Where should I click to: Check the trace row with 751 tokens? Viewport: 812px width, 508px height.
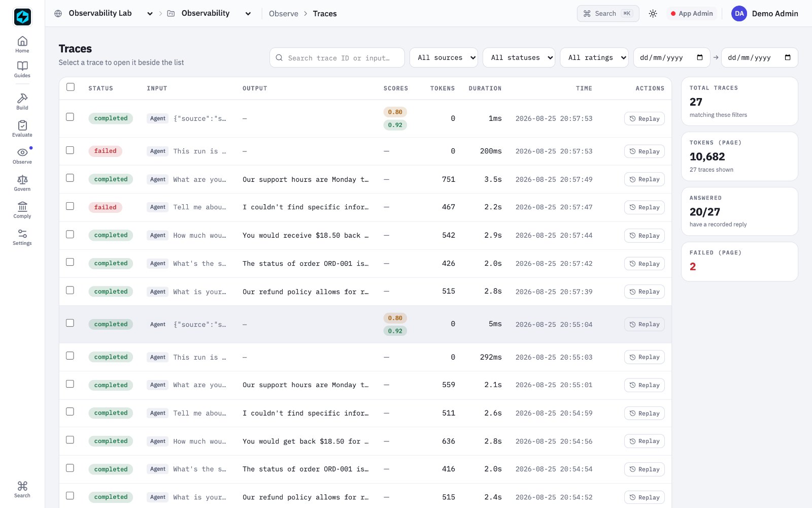(x=70, y=178)
